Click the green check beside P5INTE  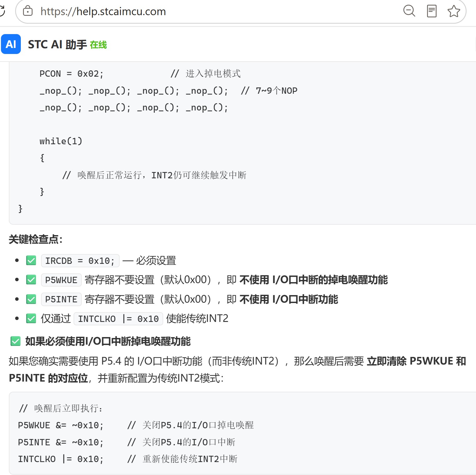click(31, 299)
